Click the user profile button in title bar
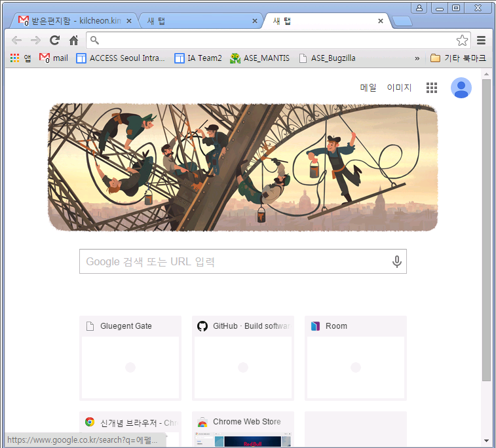This screenshot has width=496, height=448. [x=419, y=8]
